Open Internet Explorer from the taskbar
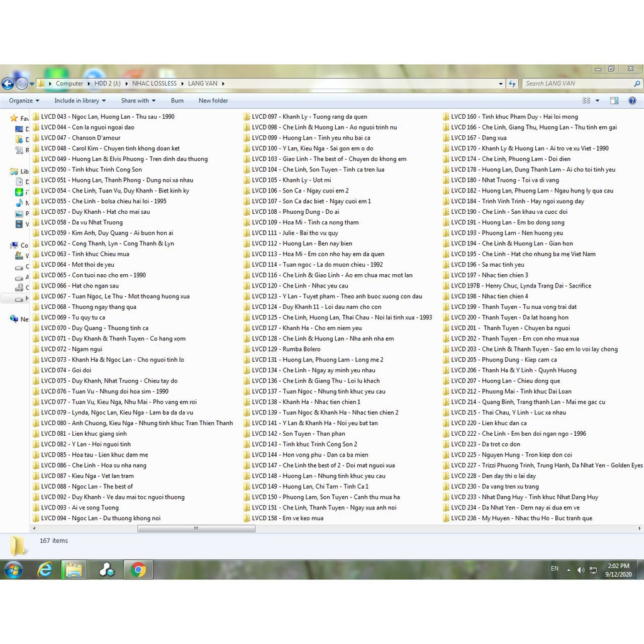Screen dimensions: 644x644 pyautogui.click(x=45, y=570)
